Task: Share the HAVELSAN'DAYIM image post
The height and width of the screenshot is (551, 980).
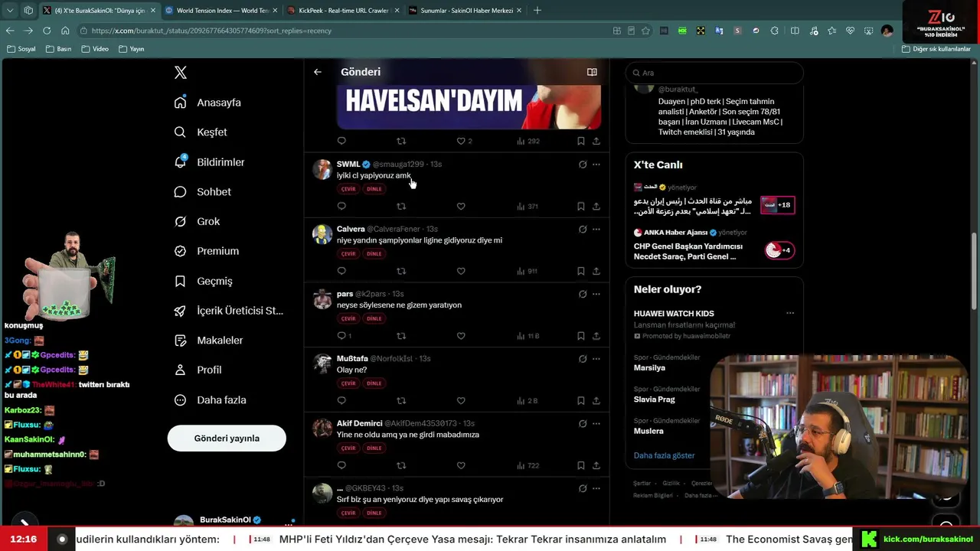Action: tap(596, 141)
